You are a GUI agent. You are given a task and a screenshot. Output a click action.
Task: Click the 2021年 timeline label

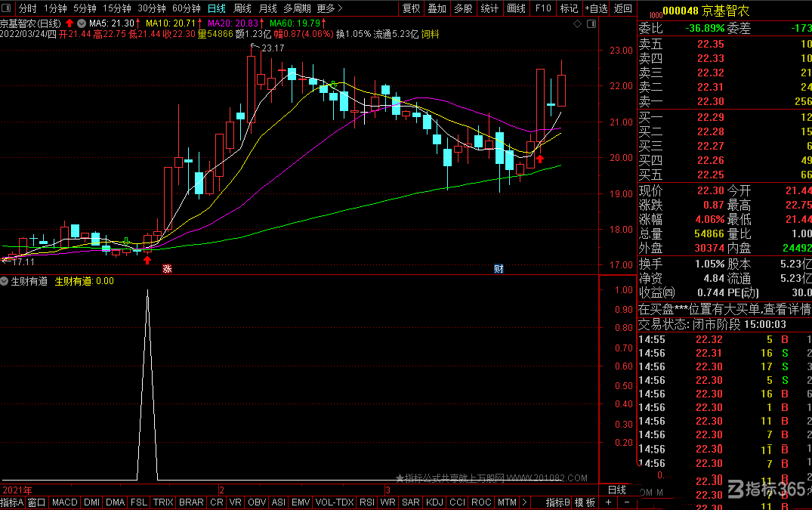17,490
